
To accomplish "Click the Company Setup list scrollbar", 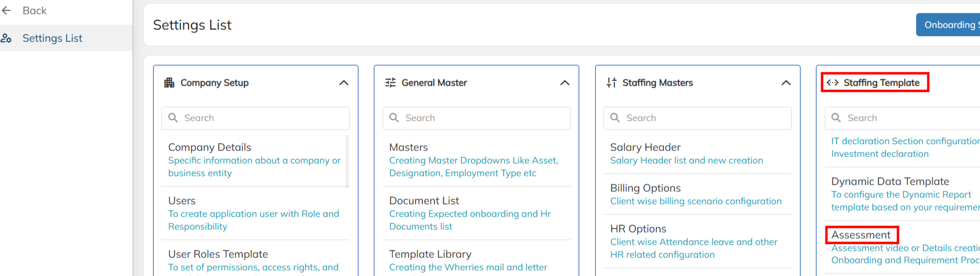I will (347, 161).
